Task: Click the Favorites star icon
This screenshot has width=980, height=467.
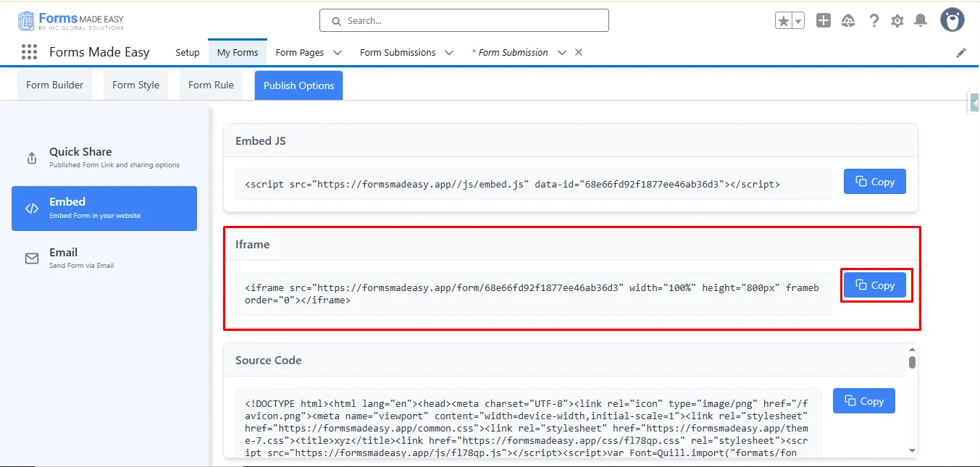Action: point(784,21)
